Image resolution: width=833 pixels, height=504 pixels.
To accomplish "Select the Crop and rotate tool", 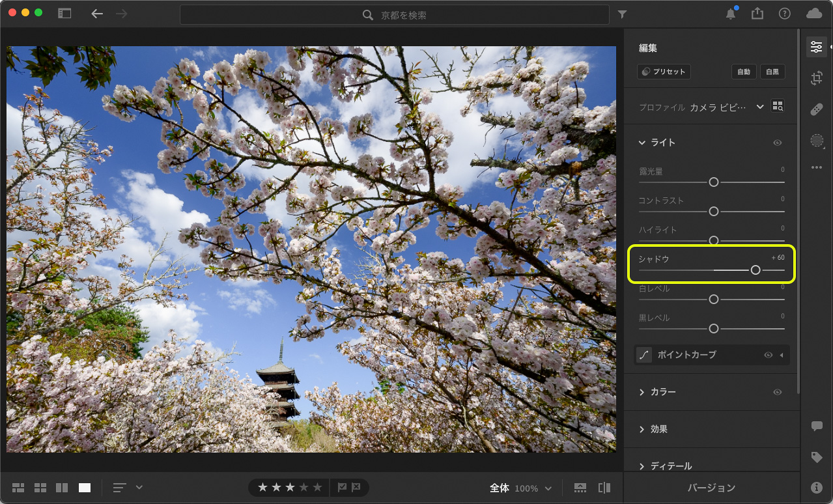I will click(816, 78).
